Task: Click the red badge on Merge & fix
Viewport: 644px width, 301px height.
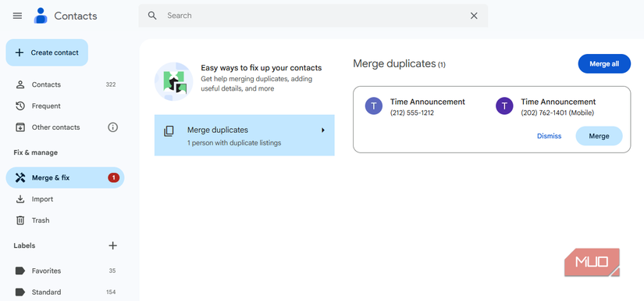Action: point(113,177)
